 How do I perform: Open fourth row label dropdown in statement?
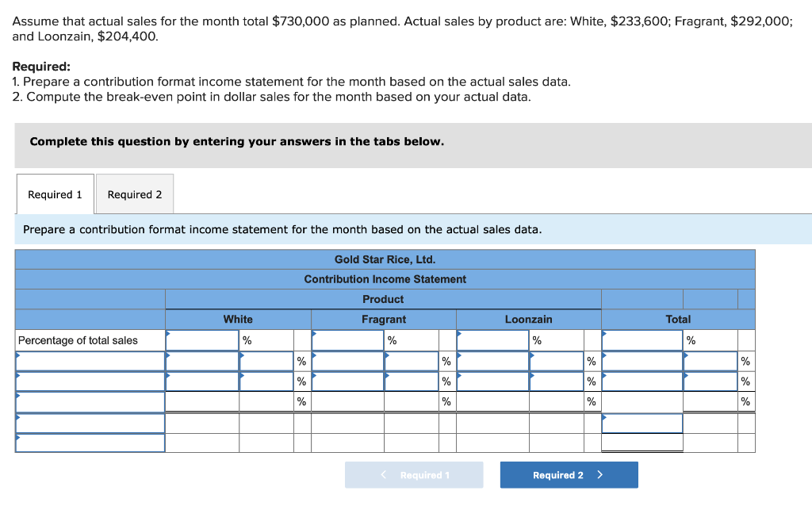(90, 423)
